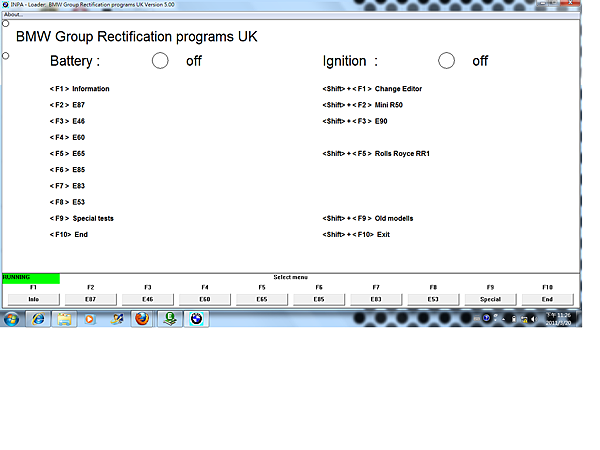Click 'Shift+F9 Old modells' text
This screenshot has height=450, width=600.
click(368, 218)
